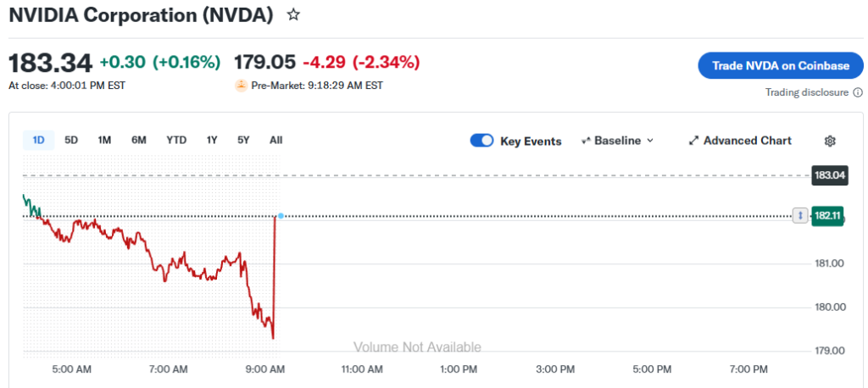This screenshot has height=388, width=868.
Task: Toggle the Key Events switch off
Action: 481,141
